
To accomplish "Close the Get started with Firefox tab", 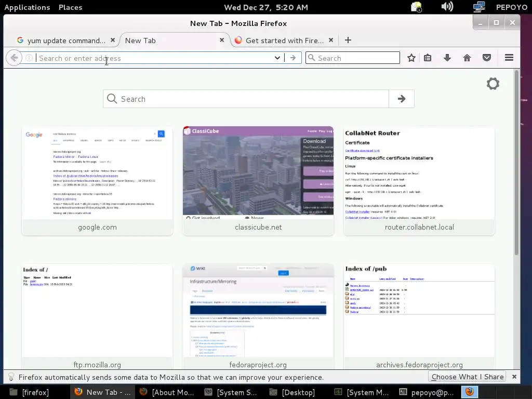I will (331, 40).
